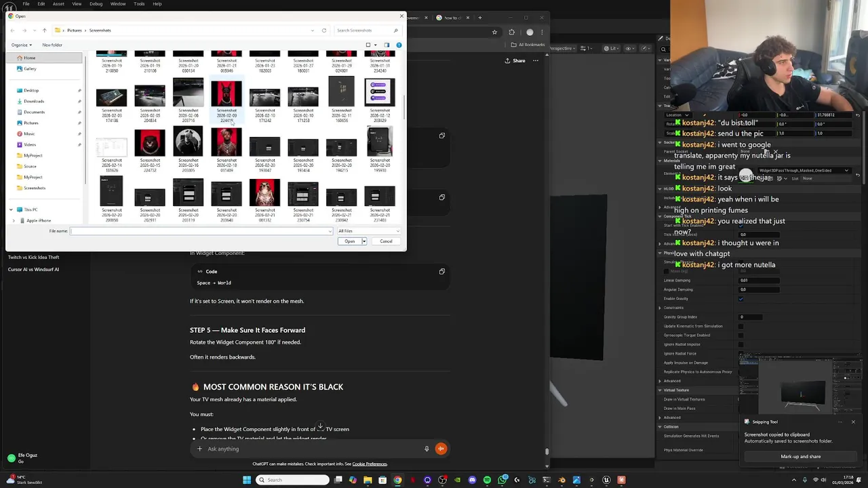868x488 pixels.
Task: Open the view options dropdown arrow
Action: click(375, 45)
